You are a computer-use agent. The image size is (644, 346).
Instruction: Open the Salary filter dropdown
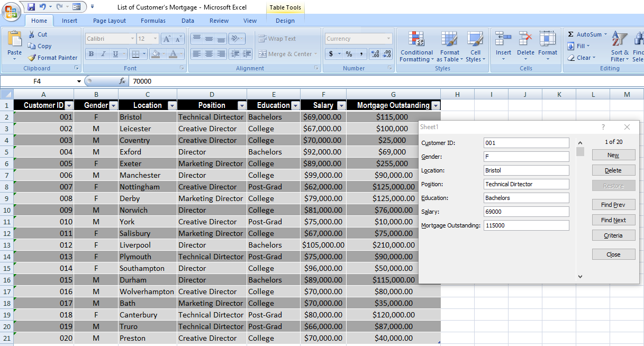click(x=341, y=105)
